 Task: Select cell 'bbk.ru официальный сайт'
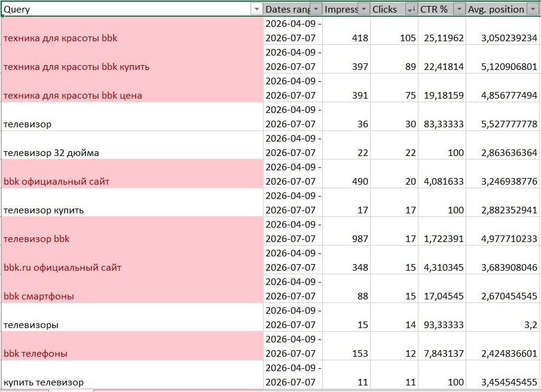click(x=132, y=260)
